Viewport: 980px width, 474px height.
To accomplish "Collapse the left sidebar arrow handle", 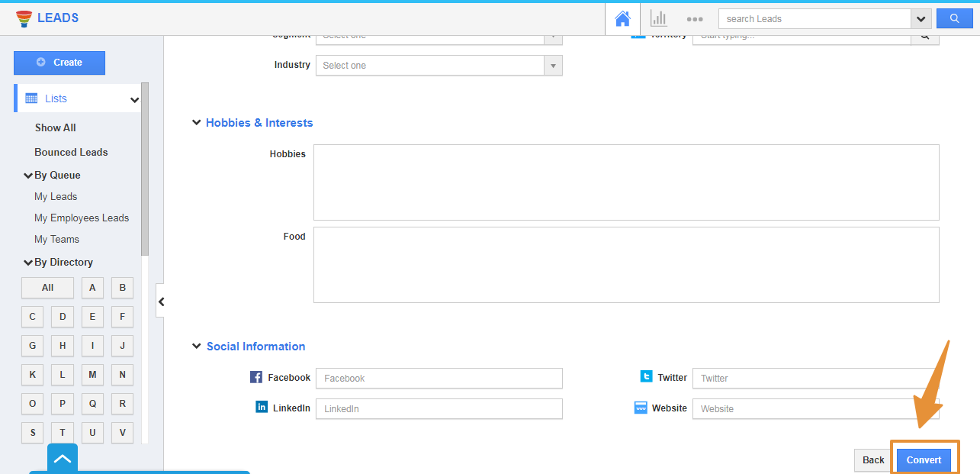I will (161, 302).
